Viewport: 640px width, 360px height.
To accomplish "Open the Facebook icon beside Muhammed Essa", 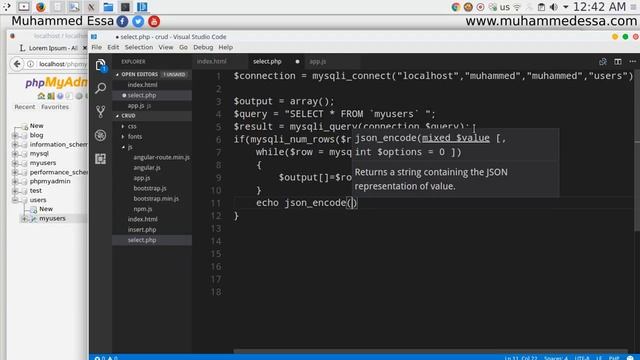I will coord(122,21).
